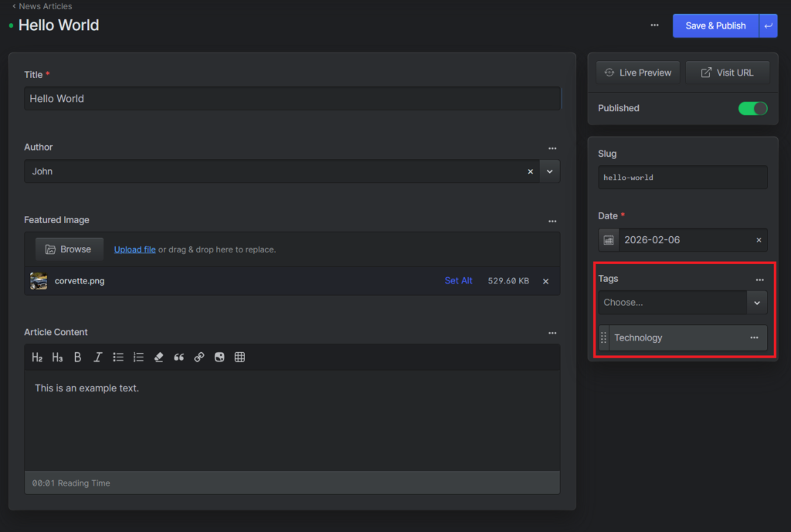Viewport: 791px width, 532px height.
Task: Open the Save & Publish options arrow
Action: click(768, 25)
